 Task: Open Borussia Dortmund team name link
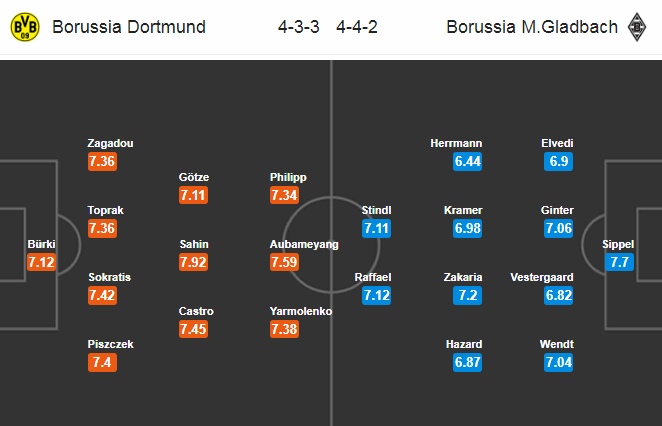click(x=129, y=27)
